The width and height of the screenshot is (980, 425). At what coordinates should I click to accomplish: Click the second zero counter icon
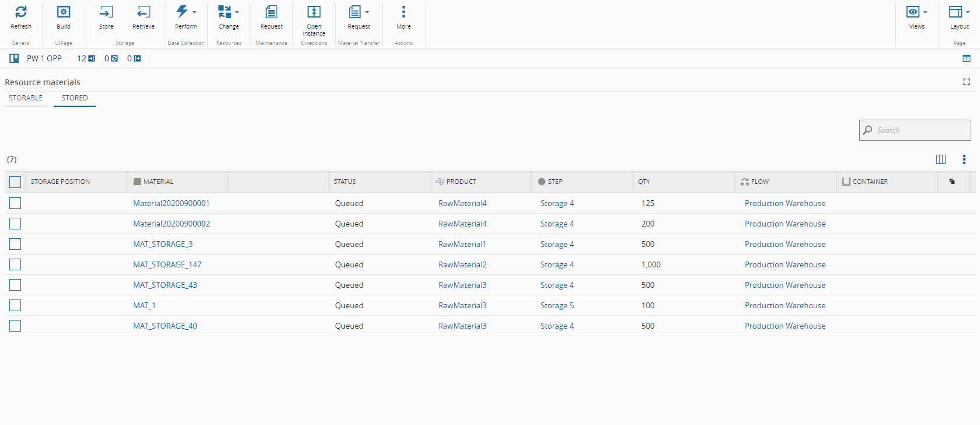click(137, 58)
